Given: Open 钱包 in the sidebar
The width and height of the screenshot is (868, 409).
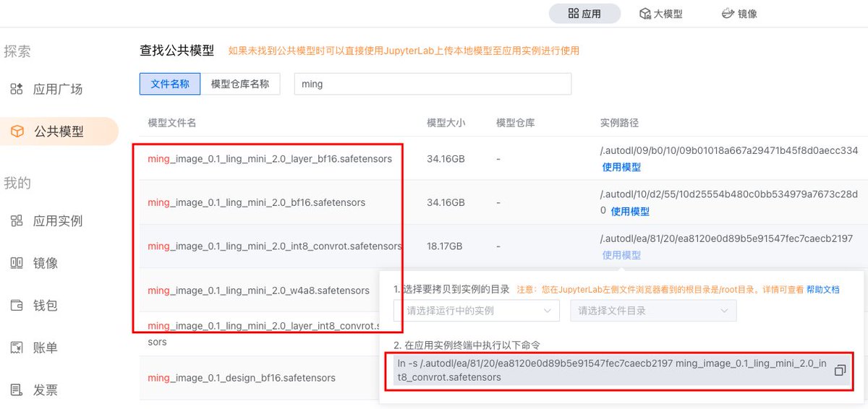Looking at the screenshot, I should [x=46, y=306].
